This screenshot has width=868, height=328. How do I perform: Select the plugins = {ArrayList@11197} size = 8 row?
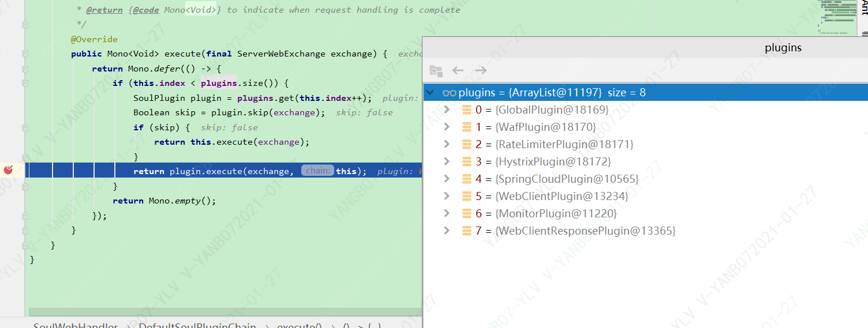(x=645, y=92)
